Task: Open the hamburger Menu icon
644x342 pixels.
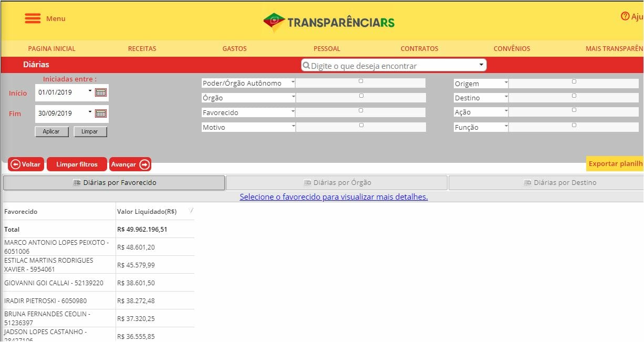Action: [33, 18]
